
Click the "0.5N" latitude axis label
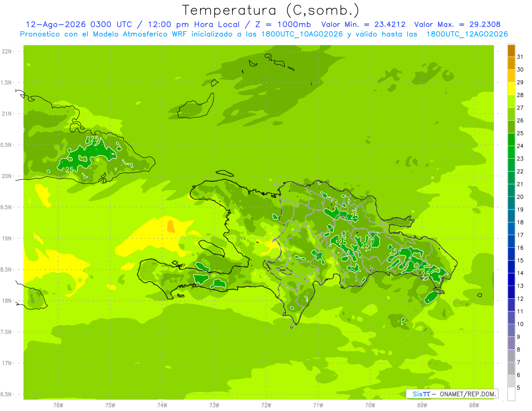[7, 145]
